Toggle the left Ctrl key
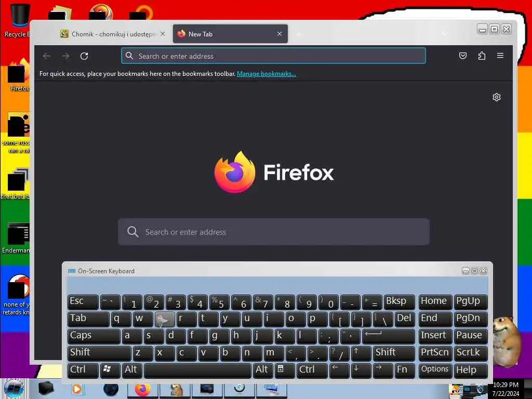The width and height of the screenshot is (532, 399). [83, 370]
